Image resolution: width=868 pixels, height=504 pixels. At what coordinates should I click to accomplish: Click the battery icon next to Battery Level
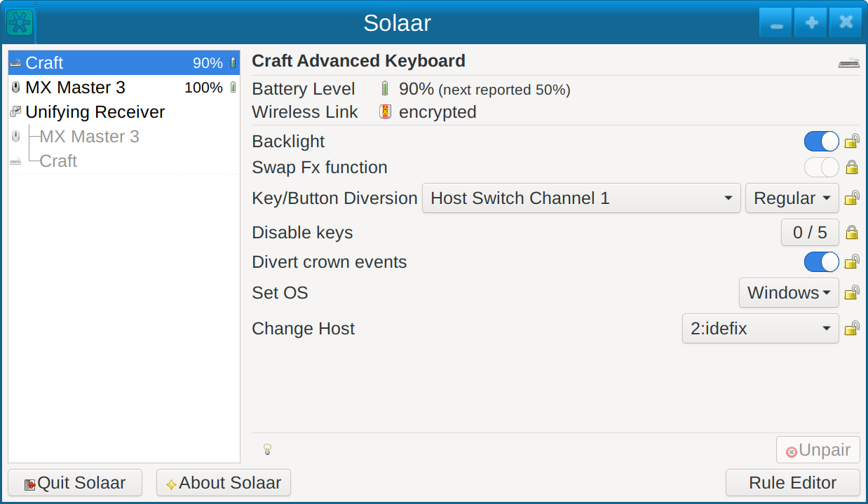(x=384, y=88)
